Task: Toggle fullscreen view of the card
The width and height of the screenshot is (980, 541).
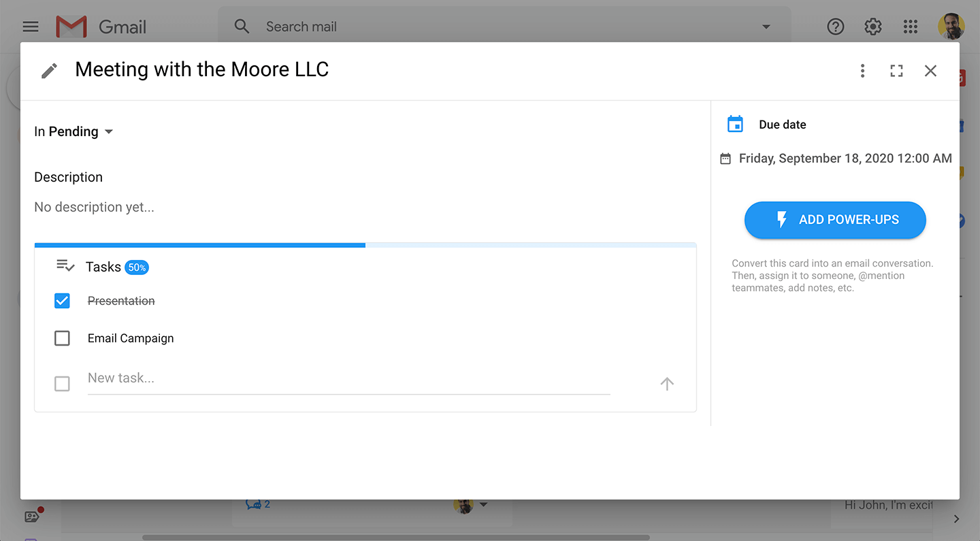Action: 897,71
